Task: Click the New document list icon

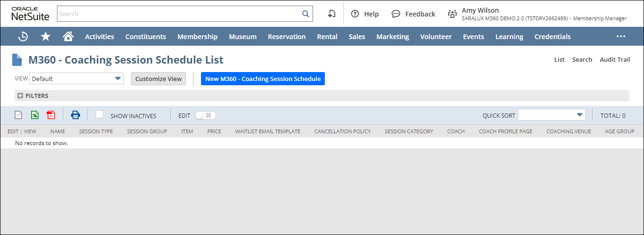Action: [18, 115]
